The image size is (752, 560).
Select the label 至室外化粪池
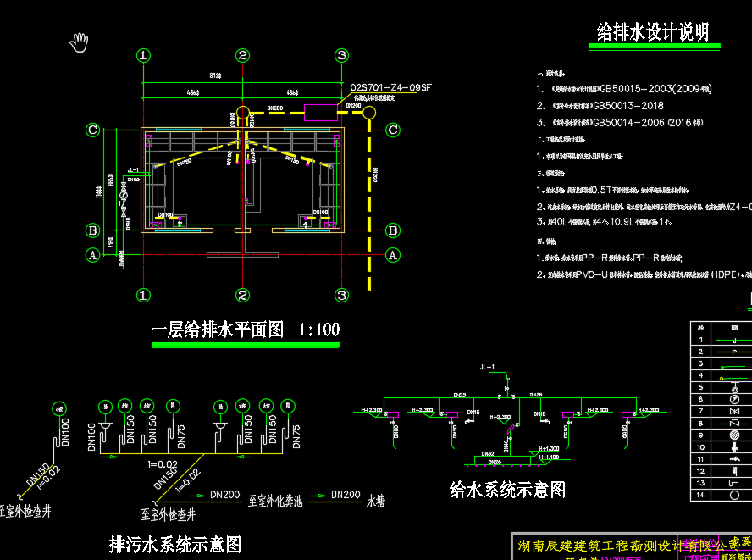click(275, 502)
